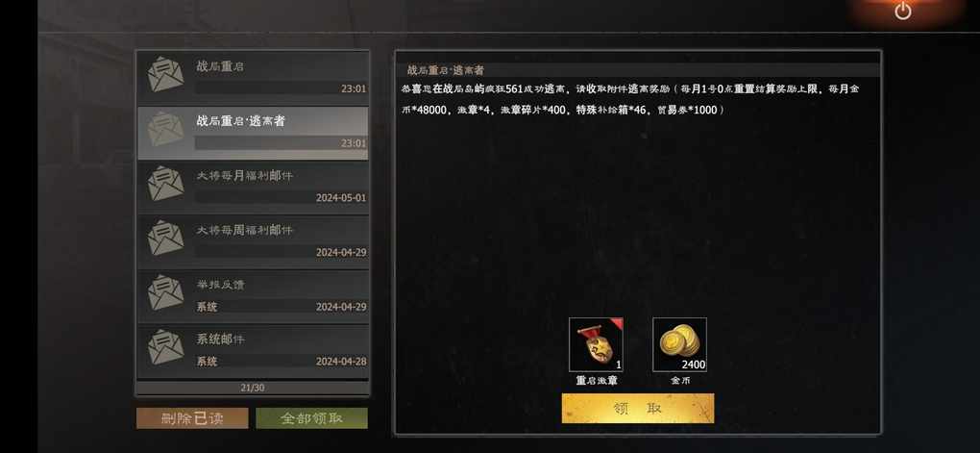
Task: Open the 大将每周福利邮件 dated 2024-04-29
Action: pos(253,241)
